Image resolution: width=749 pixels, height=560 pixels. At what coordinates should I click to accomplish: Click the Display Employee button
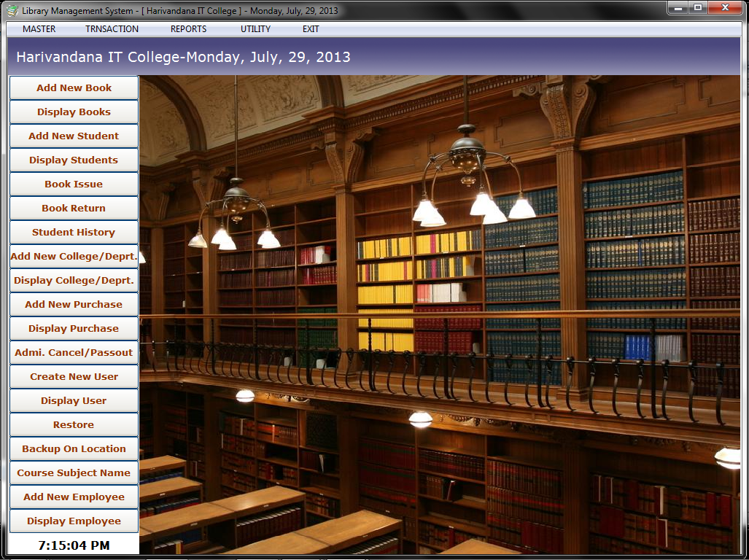coord(74,521)
